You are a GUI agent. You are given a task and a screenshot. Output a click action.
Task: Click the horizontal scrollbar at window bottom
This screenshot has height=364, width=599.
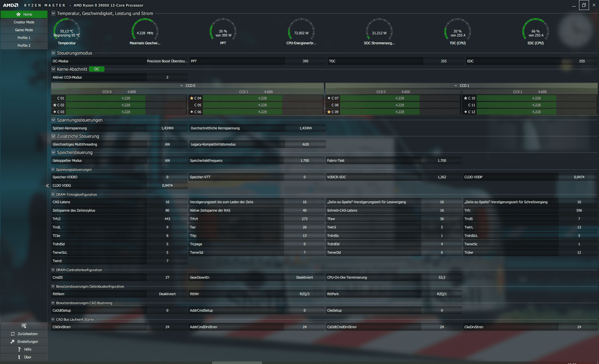237,363
